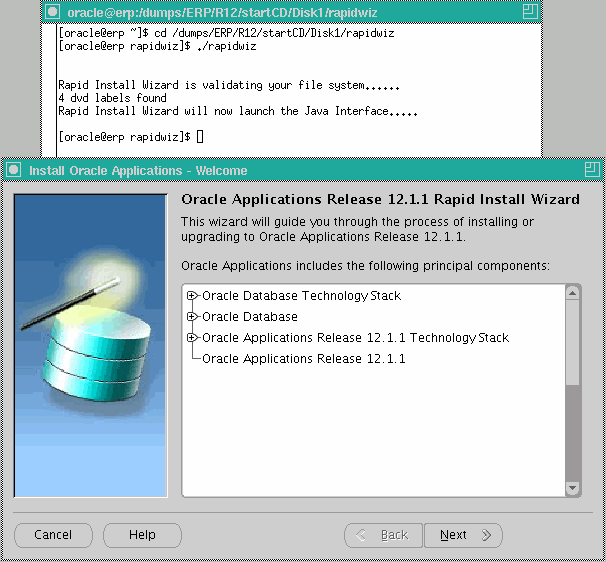Click the terminal prompt cursor
606x562 pixels.
(x=200, y=136)
